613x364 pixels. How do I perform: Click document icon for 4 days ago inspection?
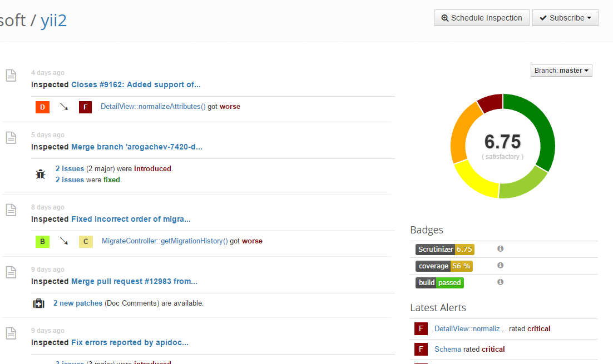click(x=11, y=76)
